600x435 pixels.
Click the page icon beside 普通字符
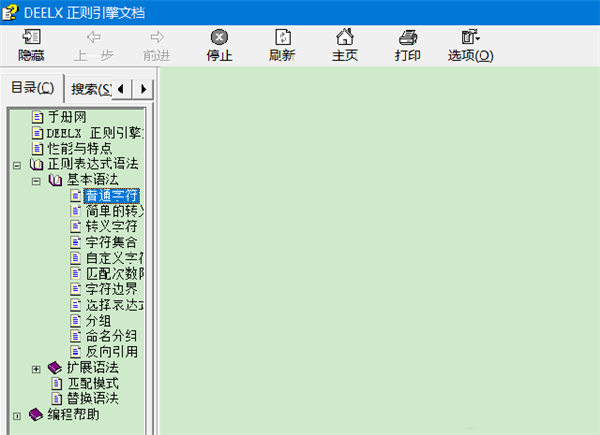(76, 196)
